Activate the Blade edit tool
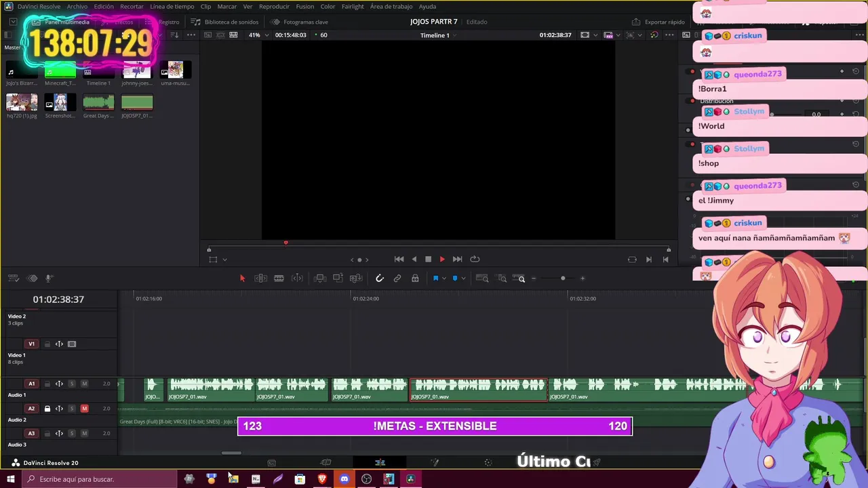The width and height of the screenshot is (868, 488). pyautogui.click(x=279, y=279)
